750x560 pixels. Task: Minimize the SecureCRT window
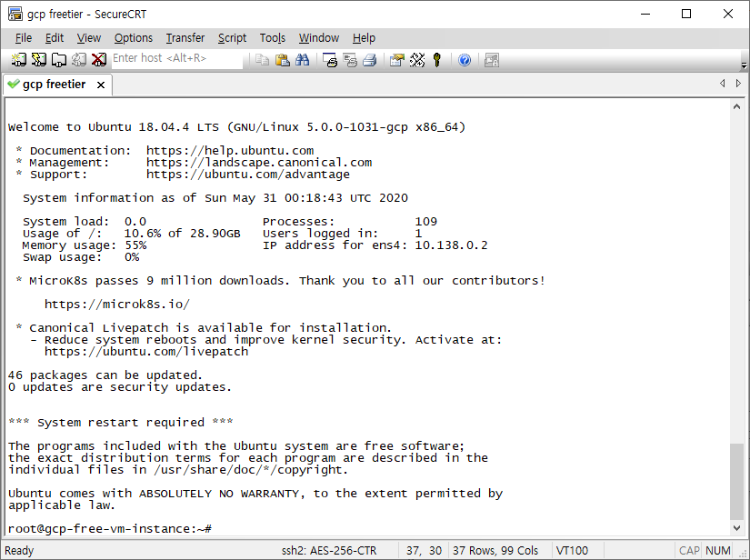tap(645, 14)
